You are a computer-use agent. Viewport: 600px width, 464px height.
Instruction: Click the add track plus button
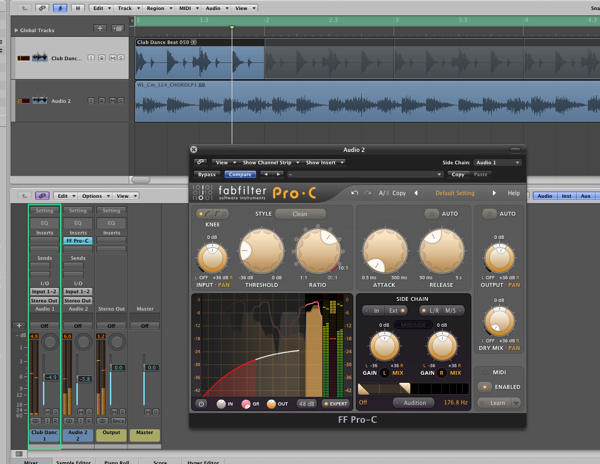point(101,29)
